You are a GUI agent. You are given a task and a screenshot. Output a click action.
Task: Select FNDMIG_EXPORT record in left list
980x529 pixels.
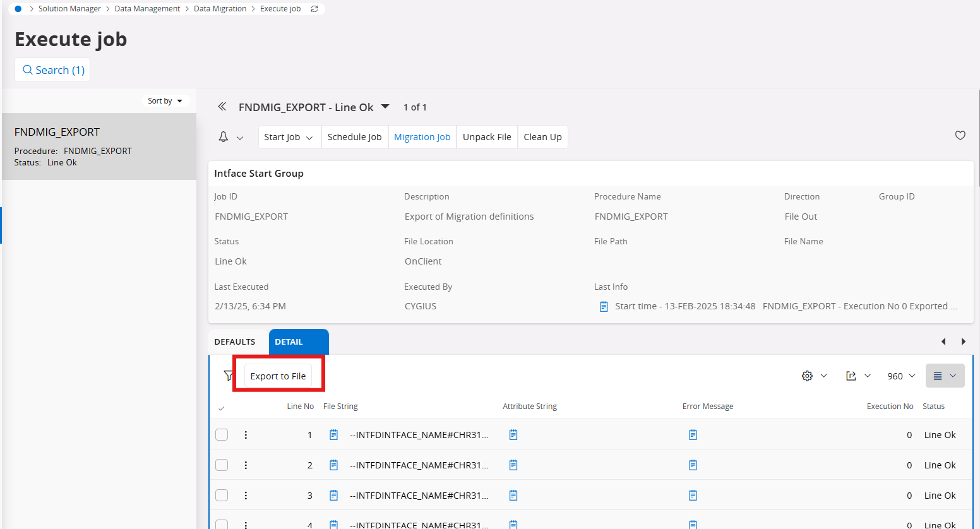pos(99,146)
